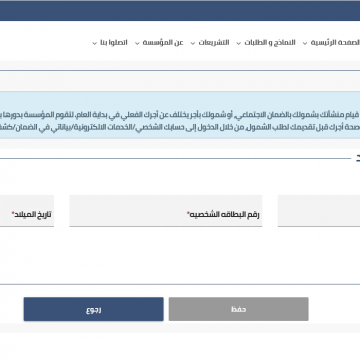Click the partially visible field right of the ID field

point(319,211)
